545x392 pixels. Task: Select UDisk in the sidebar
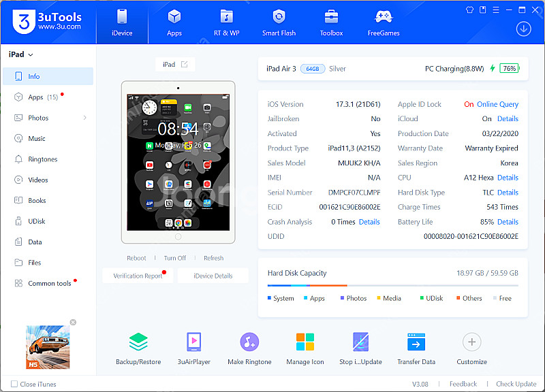48,221
